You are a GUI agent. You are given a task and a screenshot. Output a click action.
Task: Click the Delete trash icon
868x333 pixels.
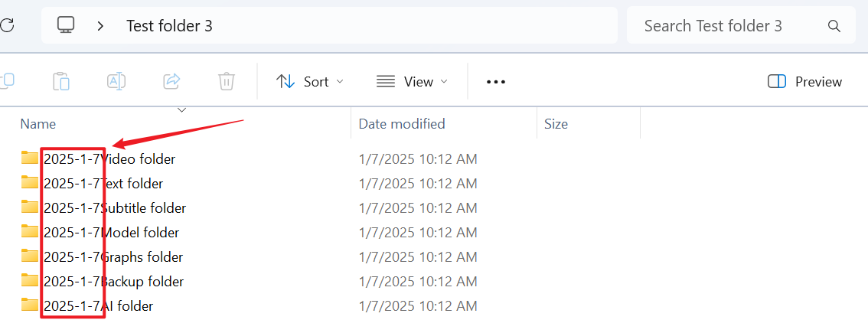coord(227,81)
